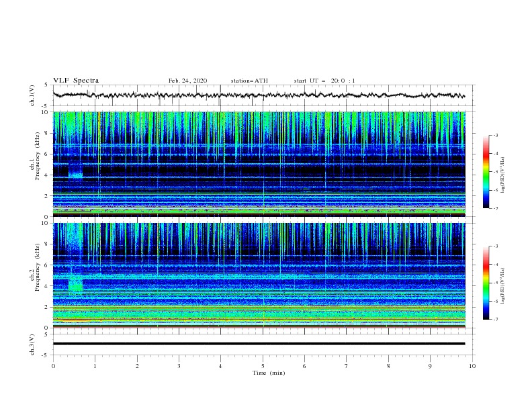Viewport: 532px width, 411px height.
Task: Click the "station=ATH" header label
Action: coord(249,81)
